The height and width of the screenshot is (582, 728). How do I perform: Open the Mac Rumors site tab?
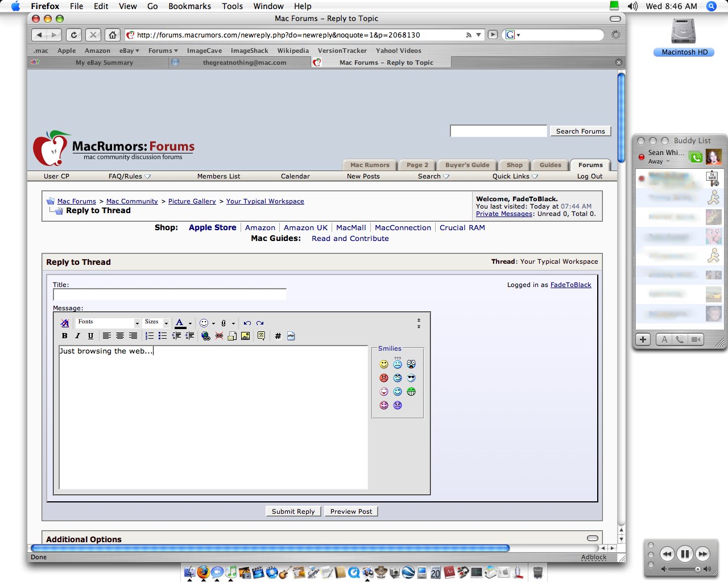(x=370, y=165)
